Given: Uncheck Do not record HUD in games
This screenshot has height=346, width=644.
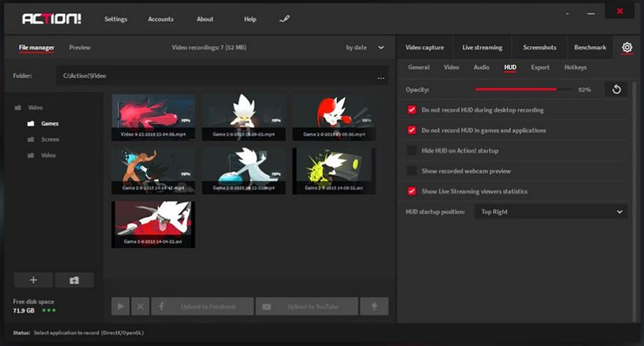Looking at the screenshot, I should tap(412, 130).
